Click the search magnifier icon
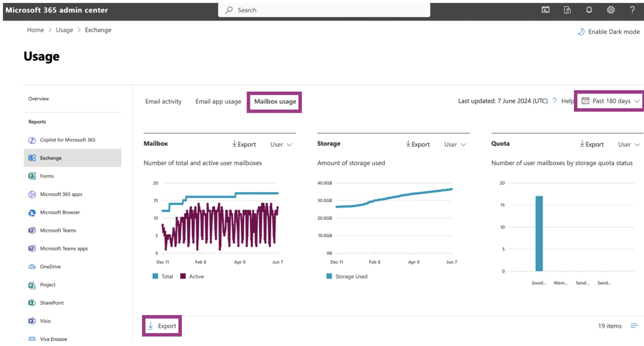Image resolution: width=644 pixels, height=346 pixels. pyautogui.click(x=229, y=10)
